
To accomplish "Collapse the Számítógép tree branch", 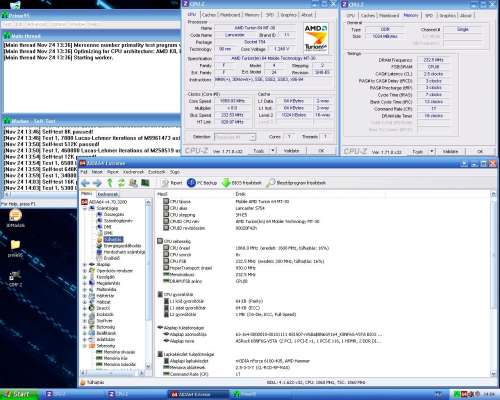I will click(85, 208).
